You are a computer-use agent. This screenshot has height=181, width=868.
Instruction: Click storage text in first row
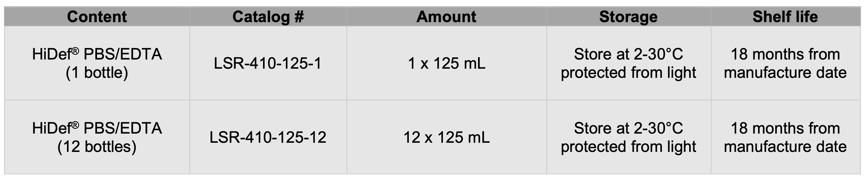(628, 64)
